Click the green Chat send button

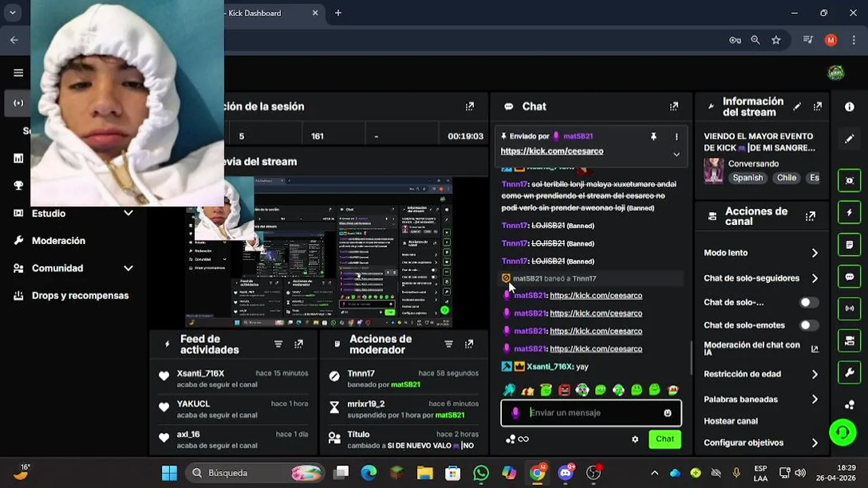pyautogui.click(x=665, y=439)
